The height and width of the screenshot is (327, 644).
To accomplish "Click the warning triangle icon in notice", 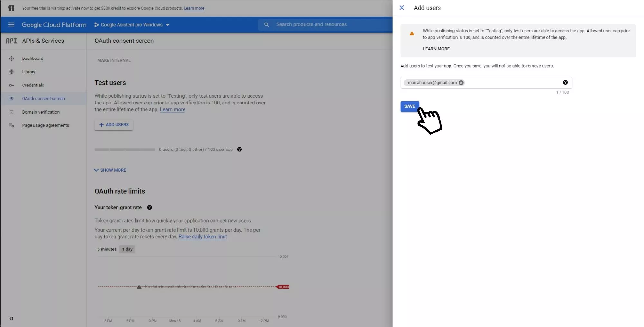I will tap(412, 33).
